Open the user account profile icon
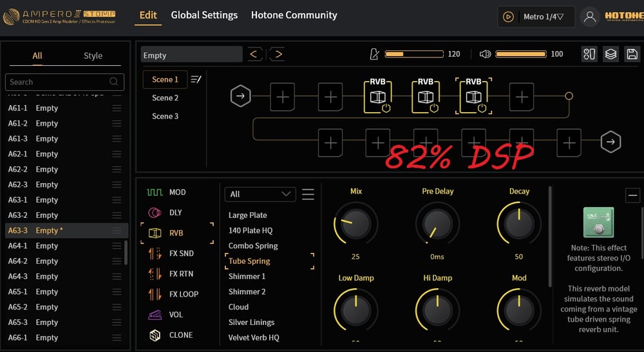 tap(590, 17)
